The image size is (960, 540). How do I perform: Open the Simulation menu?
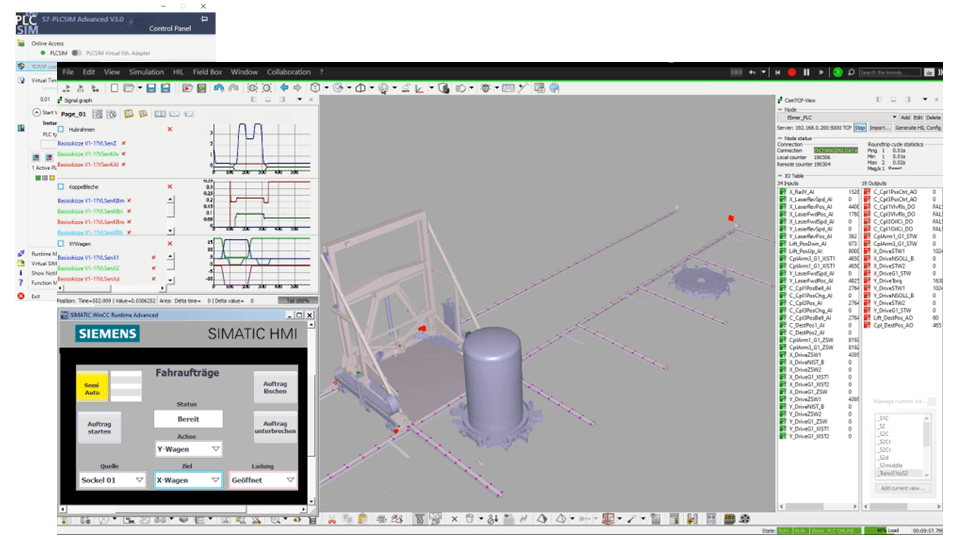(146, 72)
